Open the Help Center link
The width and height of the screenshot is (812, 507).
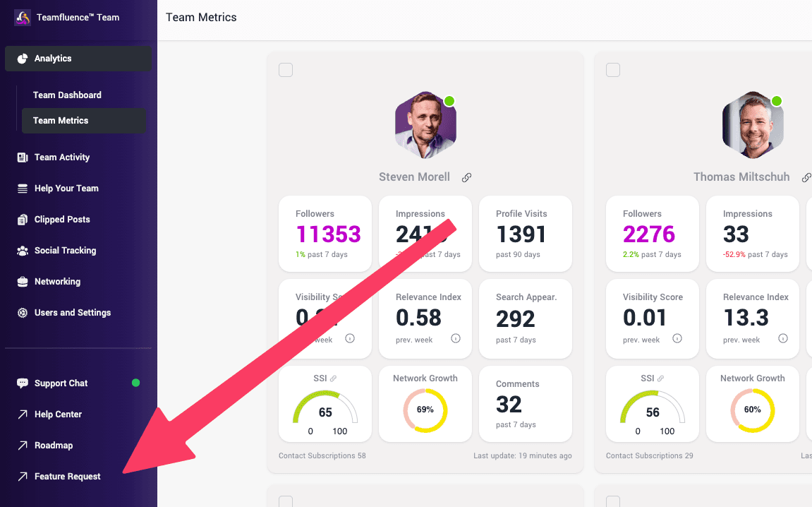(78, 414)
